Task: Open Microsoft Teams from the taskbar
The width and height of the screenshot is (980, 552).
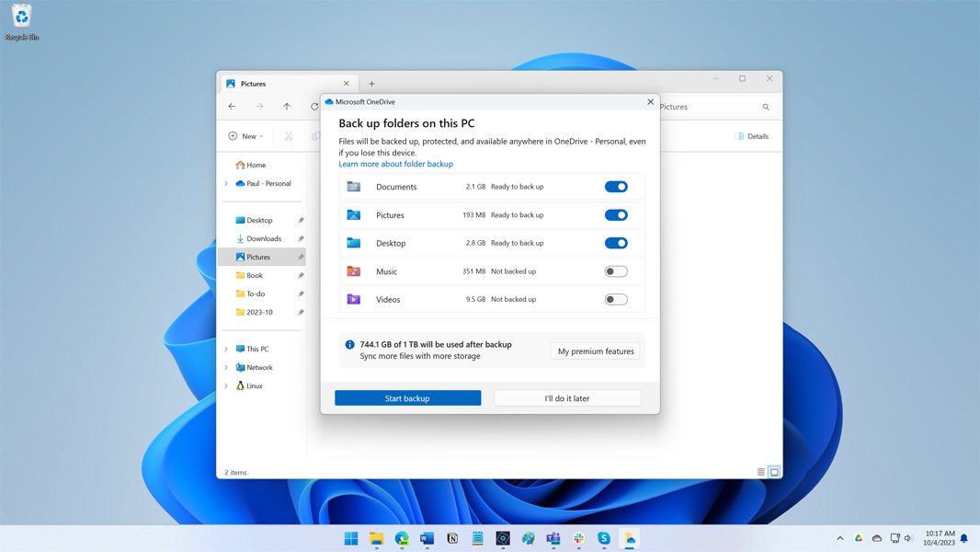Action: pos(553,538)
